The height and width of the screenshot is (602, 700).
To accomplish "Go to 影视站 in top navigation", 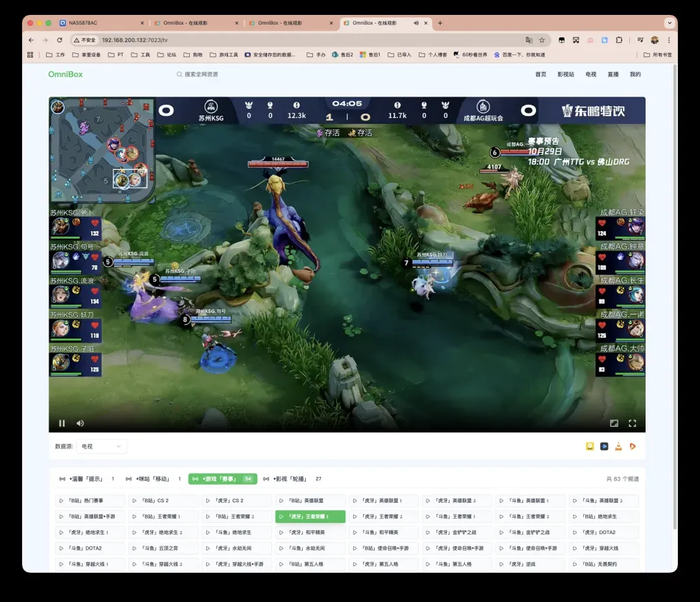I will point(565,75).
